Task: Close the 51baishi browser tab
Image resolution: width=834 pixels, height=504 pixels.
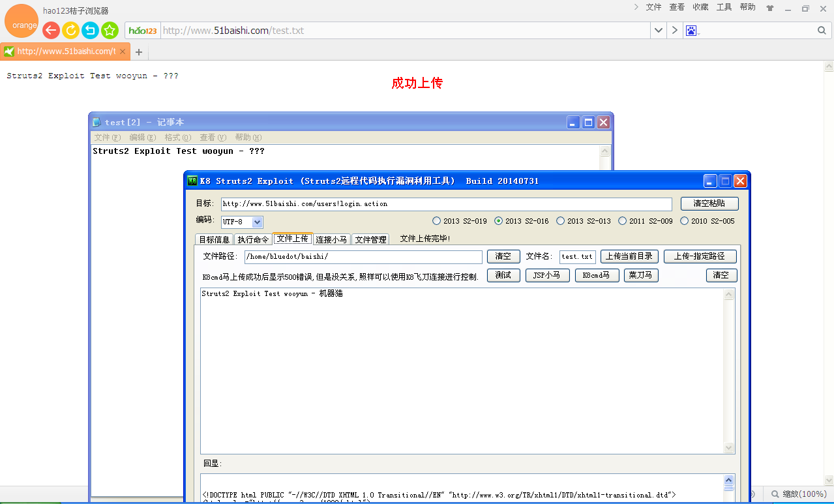Action: pyautogui.click(x=124, y=52)
